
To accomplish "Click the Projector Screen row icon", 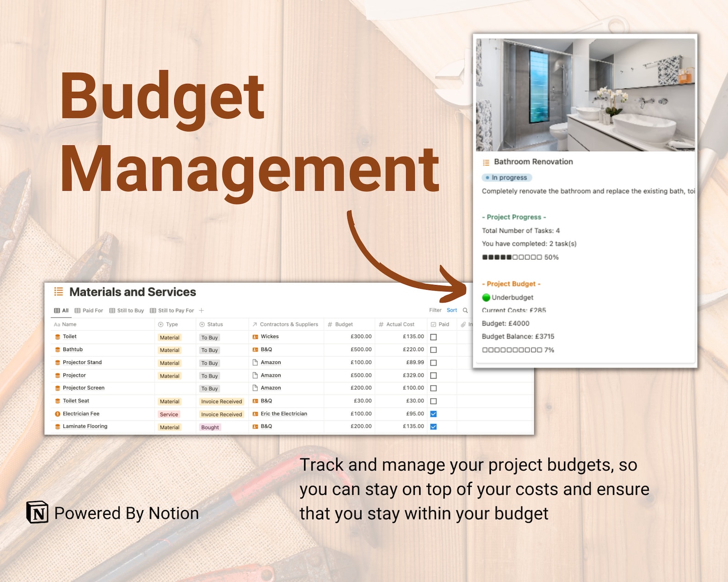I will coord(57,388).
